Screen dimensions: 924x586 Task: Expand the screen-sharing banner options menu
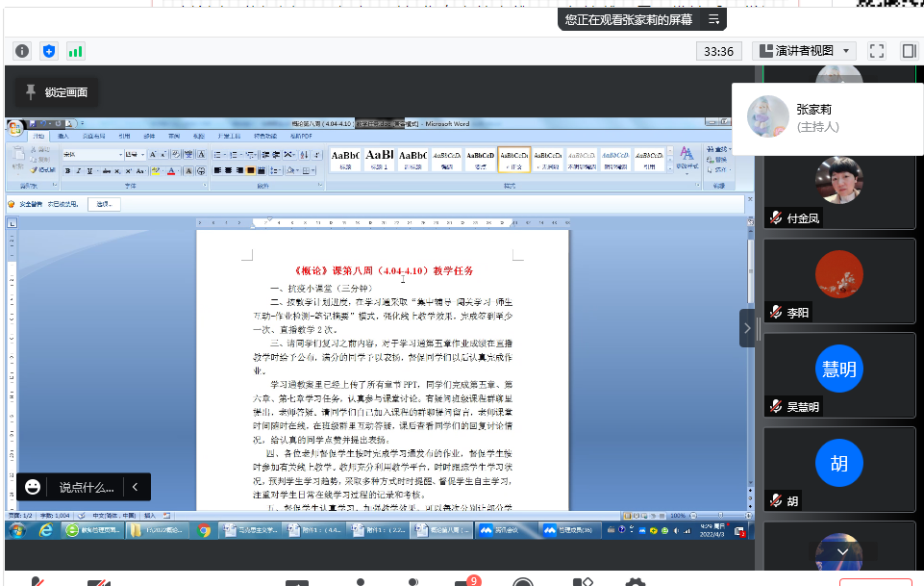pos(714,19)
